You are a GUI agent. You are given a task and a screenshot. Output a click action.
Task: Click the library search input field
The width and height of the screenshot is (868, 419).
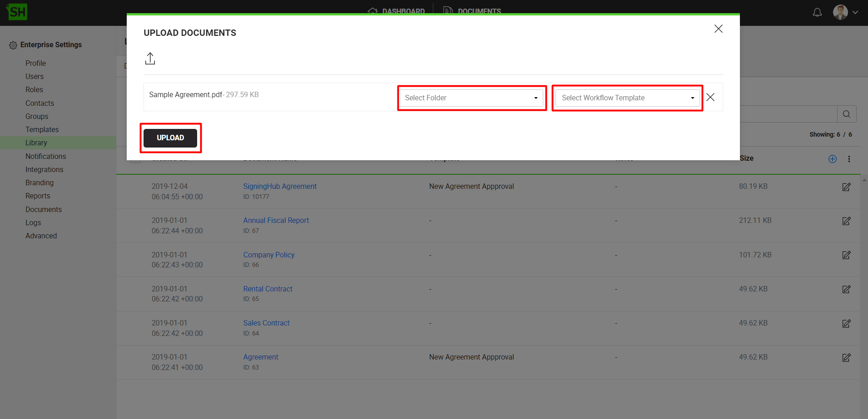[x=788, y=114]
